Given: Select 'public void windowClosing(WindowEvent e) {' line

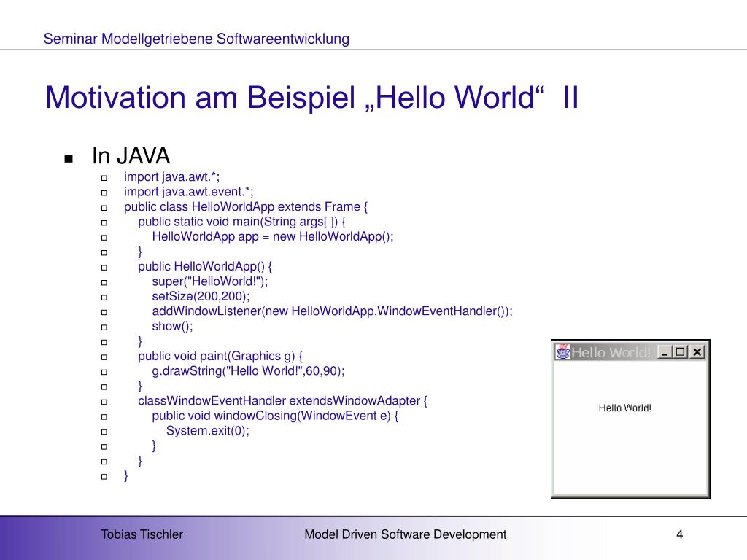Looking at the screenshot, I should (x=275, y=416).
